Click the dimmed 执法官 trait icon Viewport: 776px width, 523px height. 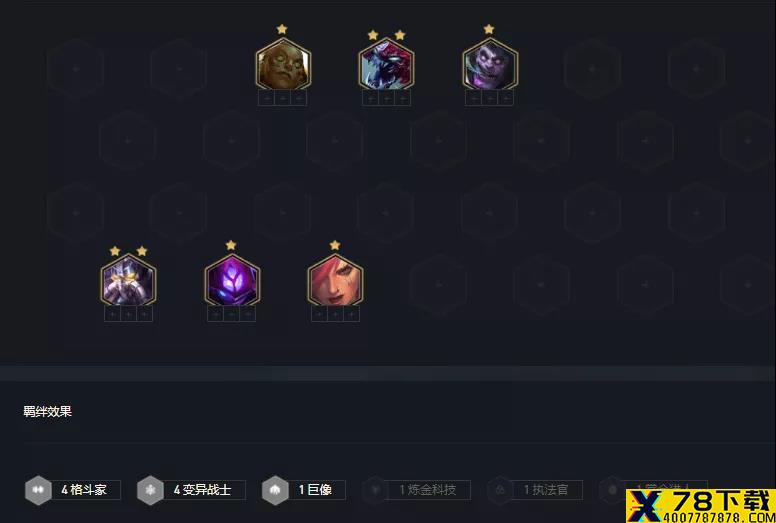(500, 490)
